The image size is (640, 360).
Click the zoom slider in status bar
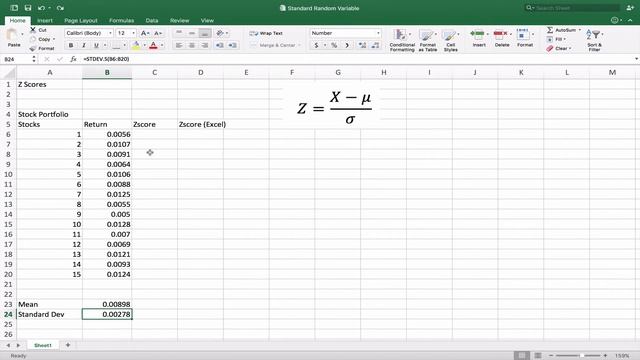click(578, 356)
